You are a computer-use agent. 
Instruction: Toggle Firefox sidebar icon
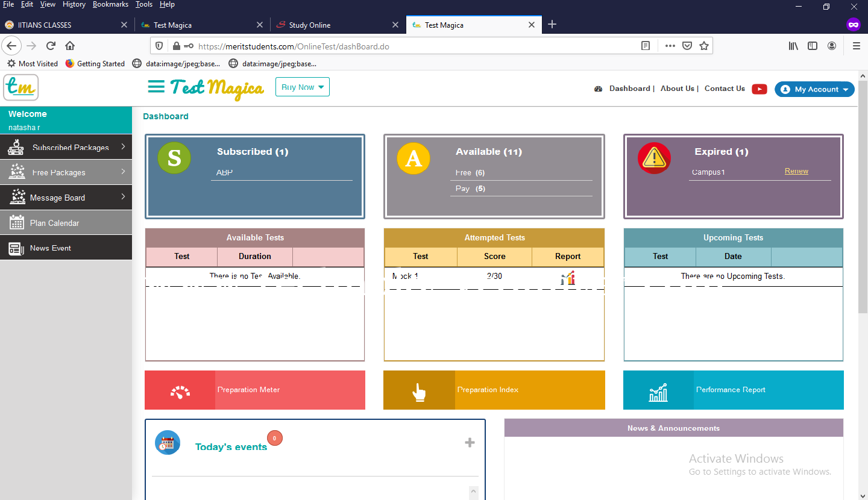(813, 46)
